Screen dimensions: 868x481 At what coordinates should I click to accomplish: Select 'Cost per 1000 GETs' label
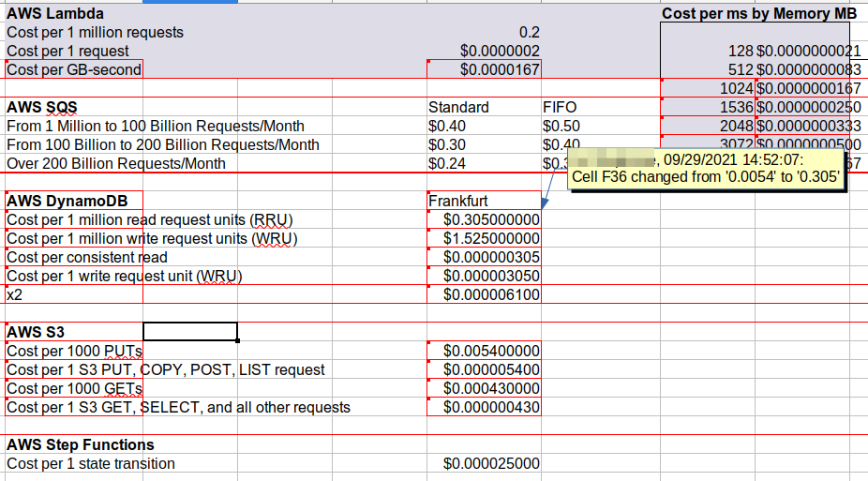click(74, 388)
